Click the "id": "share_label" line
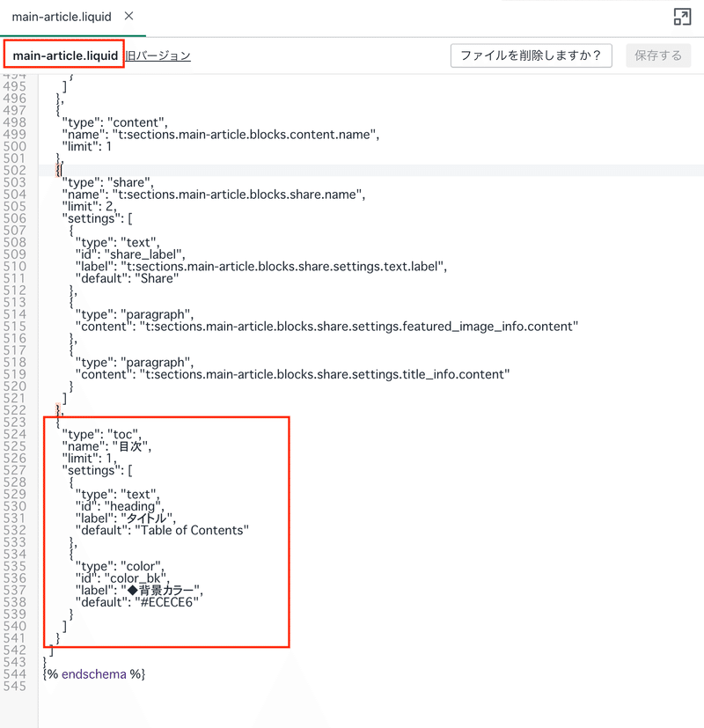The width and height of the screenshot is (704, 728). coord(130,254)
